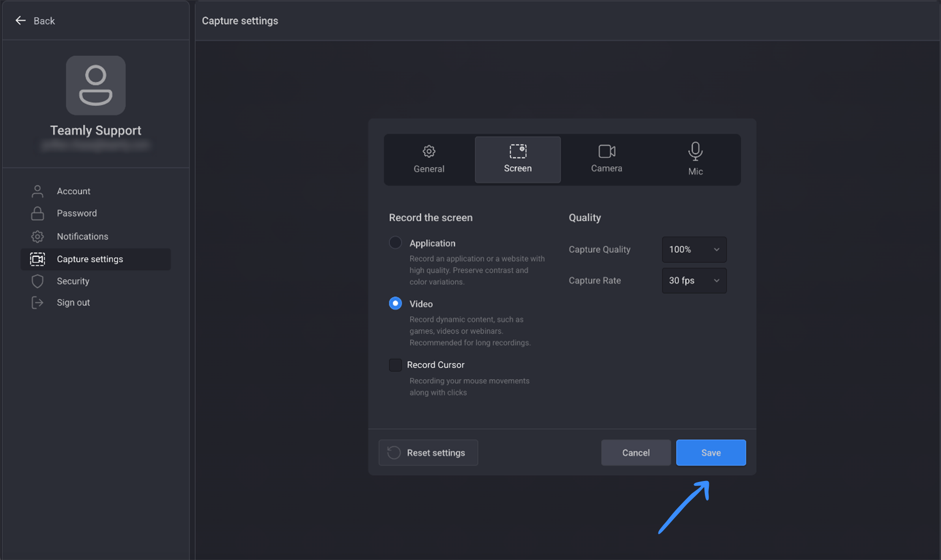Switch to the Screen tab label
941x560 pixels.
[518, 168]
